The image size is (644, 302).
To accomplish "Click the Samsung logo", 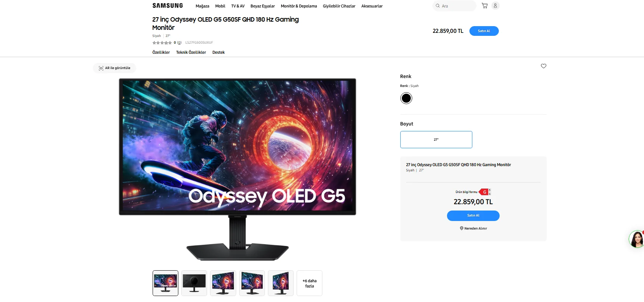I will [x=168, y=6].
